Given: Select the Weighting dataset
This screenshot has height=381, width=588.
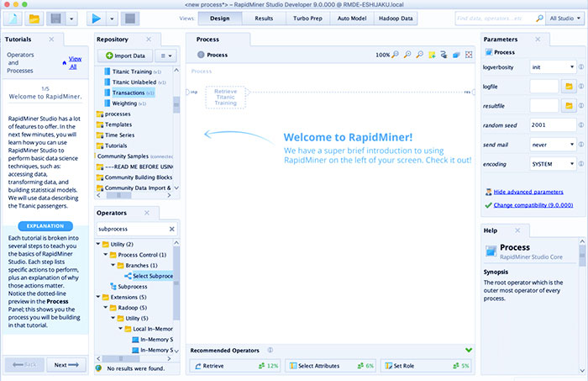Looking at the screenshot, I should tap(124, 103).
